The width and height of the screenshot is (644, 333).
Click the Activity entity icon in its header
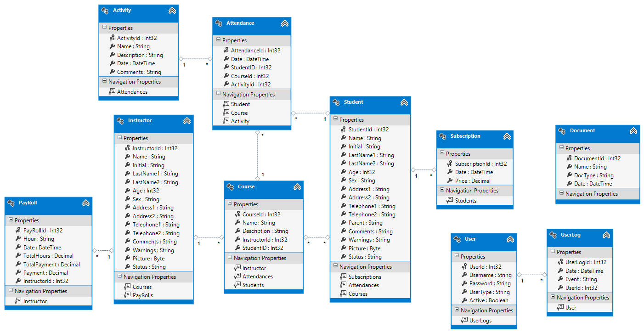tap(105, 11)
